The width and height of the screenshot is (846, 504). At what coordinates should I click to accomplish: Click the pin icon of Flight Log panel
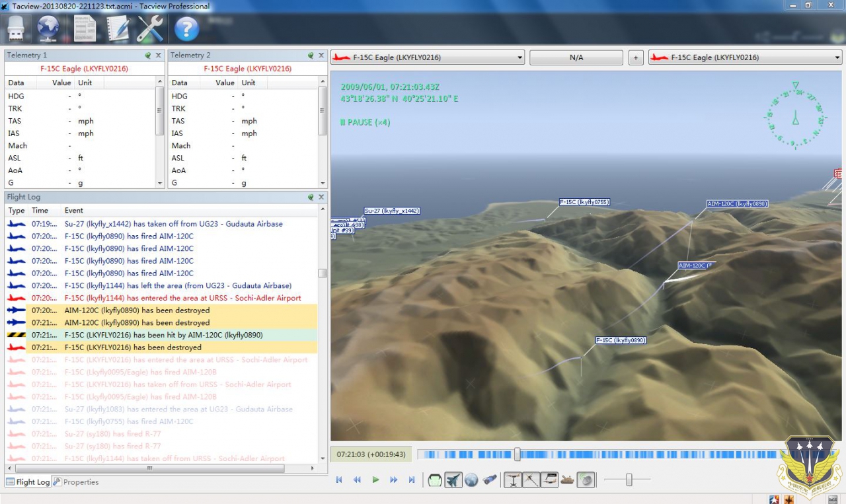pos(311,197)
